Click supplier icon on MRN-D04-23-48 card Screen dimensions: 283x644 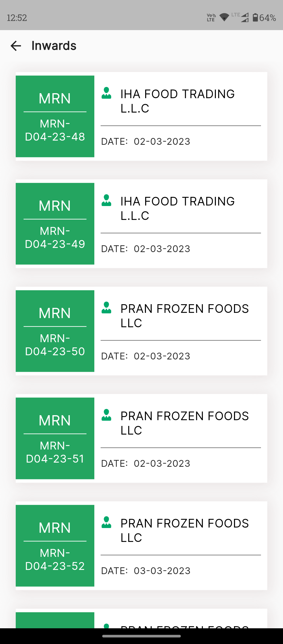point(106,93)
